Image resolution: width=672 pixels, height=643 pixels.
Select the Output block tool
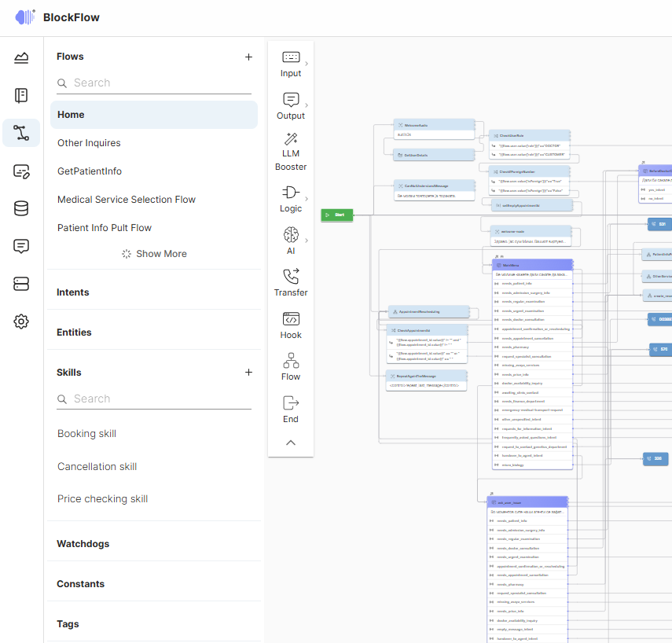click(291, 107)
